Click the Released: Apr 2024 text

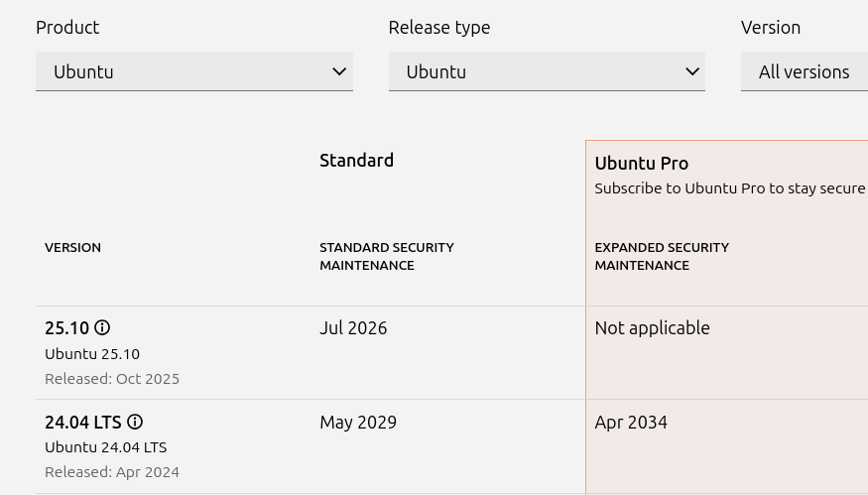(112, 472)
